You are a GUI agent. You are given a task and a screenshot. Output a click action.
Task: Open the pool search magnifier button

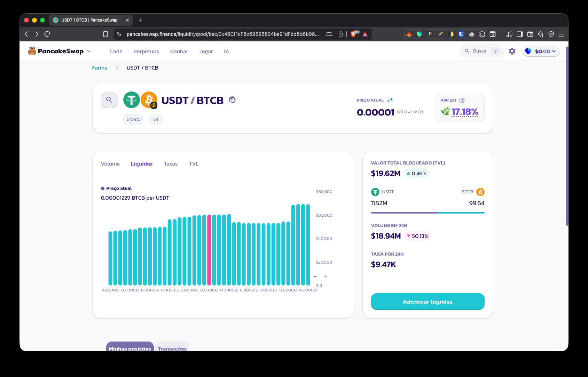[x=109, y=100]
